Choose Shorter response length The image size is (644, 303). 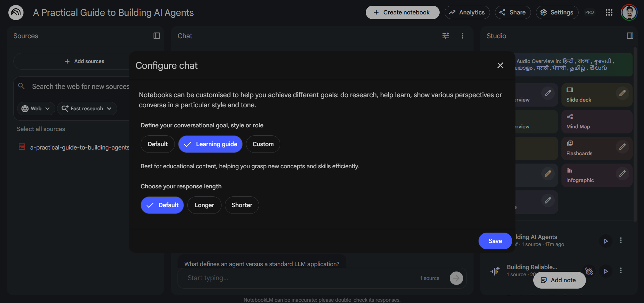coord(242,205)
